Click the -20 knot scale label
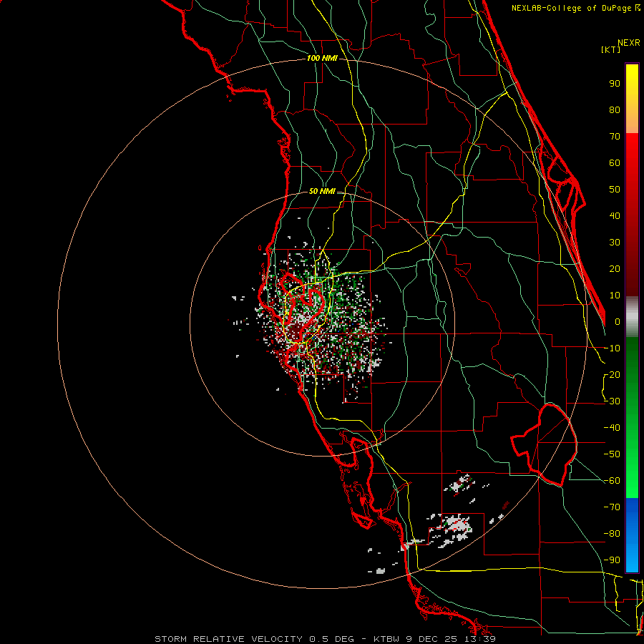This screenshot has width=644, height=644. click(x=612, y=374)
